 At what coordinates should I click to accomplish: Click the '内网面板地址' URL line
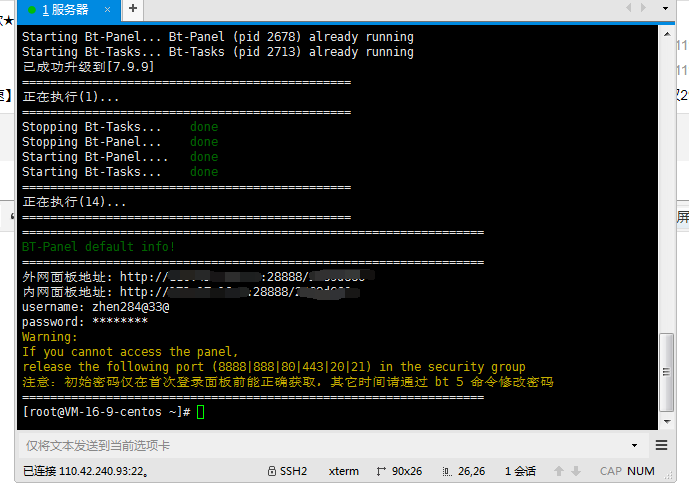191,292
